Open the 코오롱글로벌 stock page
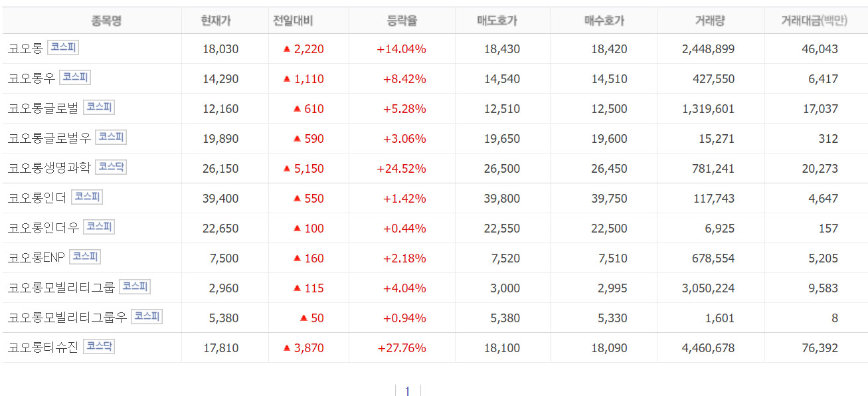The image size is (868, 396). click(x=43, y=108)
